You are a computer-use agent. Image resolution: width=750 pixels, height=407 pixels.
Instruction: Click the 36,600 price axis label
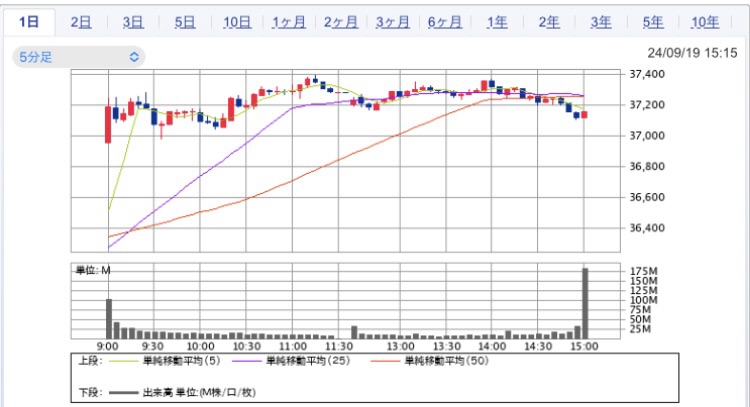647,197
